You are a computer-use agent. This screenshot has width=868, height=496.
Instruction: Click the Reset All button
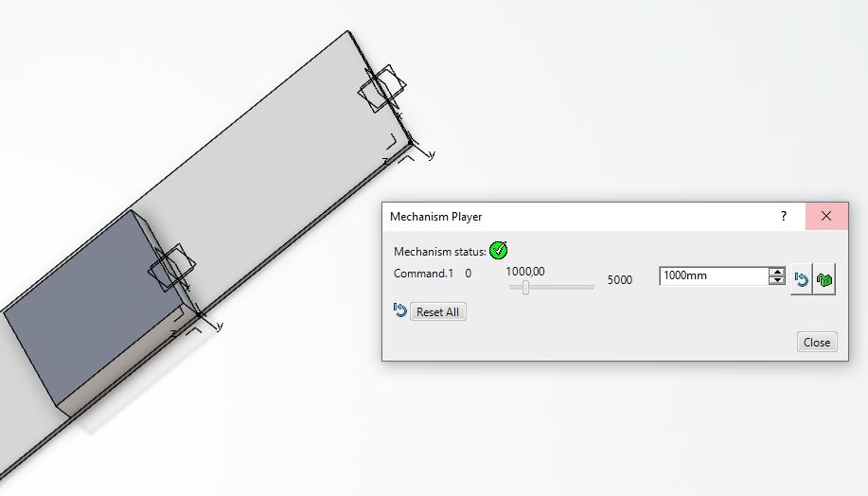pyautogui.click(x=438, y=311)
